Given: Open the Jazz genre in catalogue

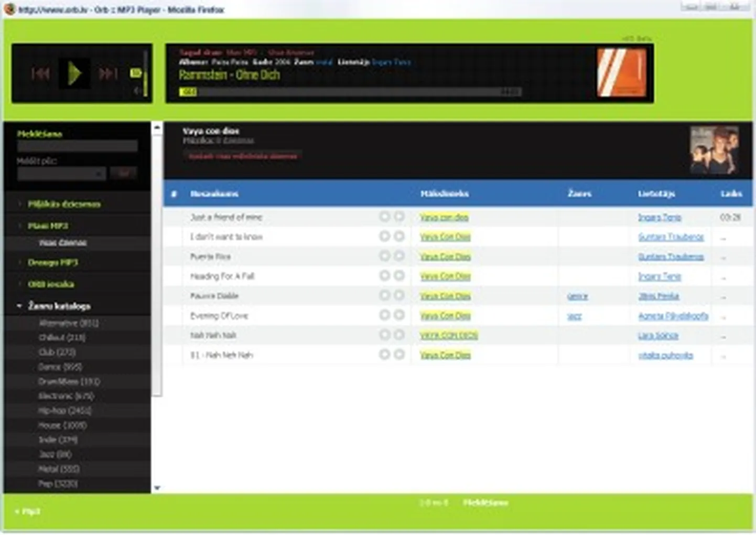Looking at the screenshot, I should pos(55,454).
